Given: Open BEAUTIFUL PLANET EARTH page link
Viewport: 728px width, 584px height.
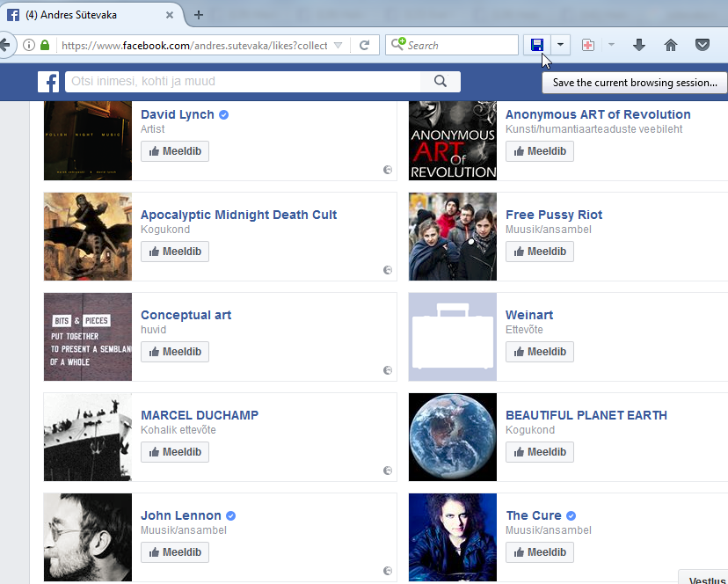Looking at the screenshot, I should tap(586, 415).
